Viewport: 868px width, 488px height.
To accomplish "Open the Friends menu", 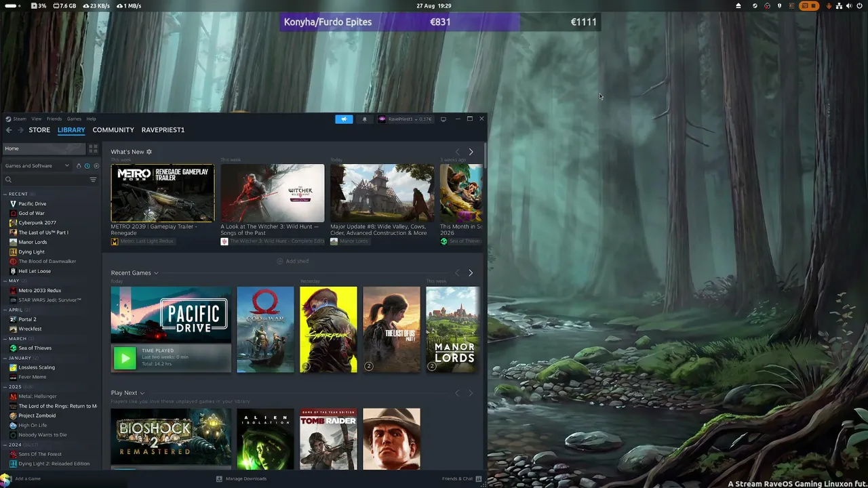I will click(x=54, y=119).
